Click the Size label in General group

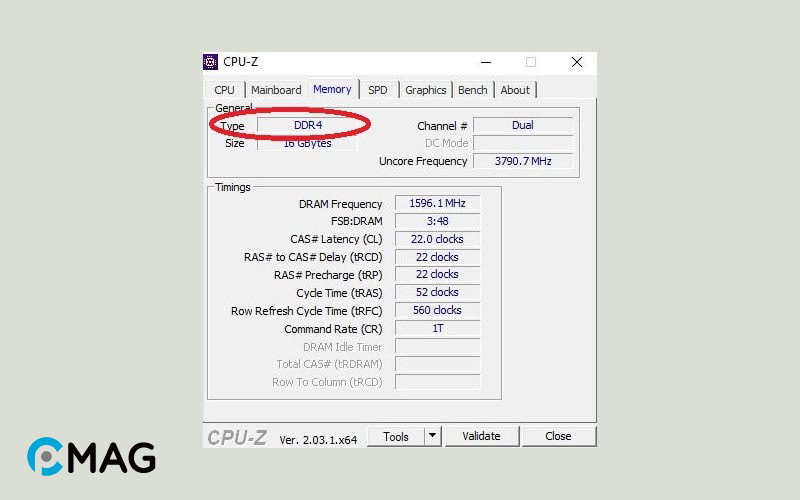[x=235, y=143]
